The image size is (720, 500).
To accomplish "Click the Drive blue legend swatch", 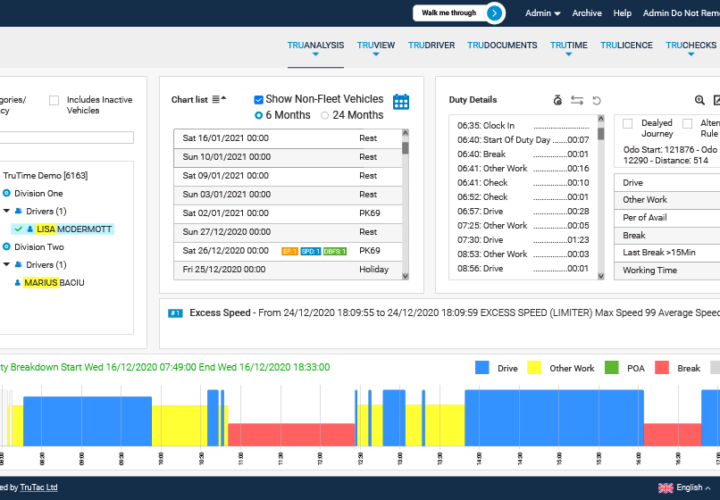I will (482, 368).
